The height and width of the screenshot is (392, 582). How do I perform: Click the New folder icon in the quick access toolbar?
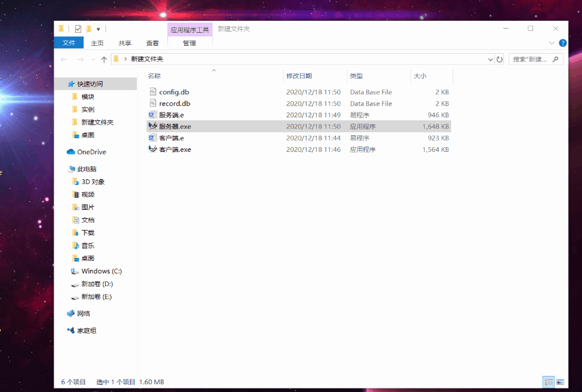(x=89, y=29)
